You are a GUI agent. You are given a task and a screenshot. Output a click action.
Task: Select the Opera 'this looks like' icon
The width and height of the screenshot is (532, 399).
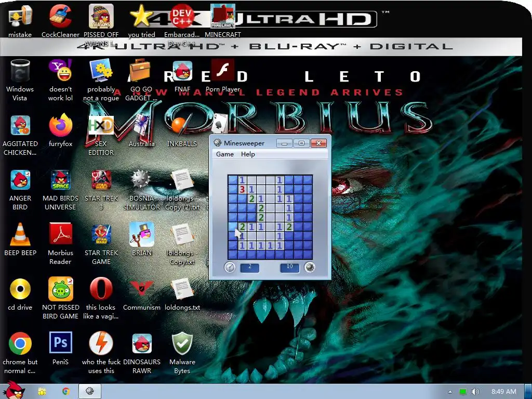101,298
